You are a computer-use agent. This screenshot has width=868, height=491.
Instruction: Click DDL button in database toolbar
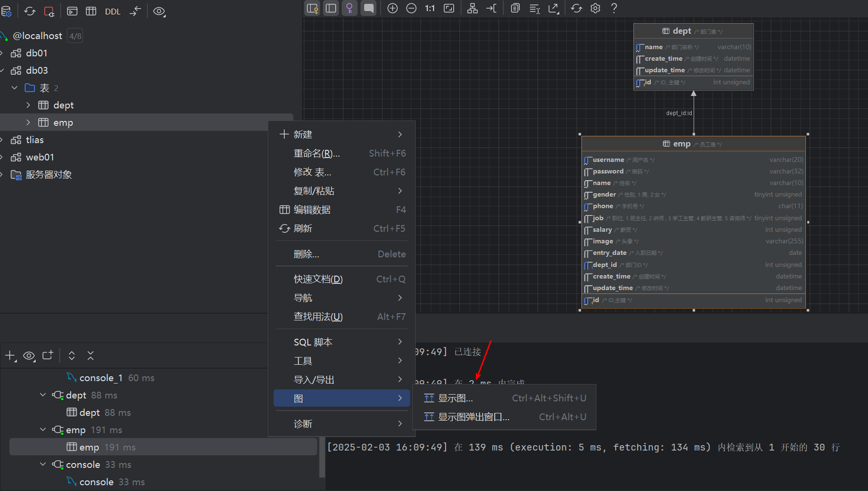pos(113,12)
